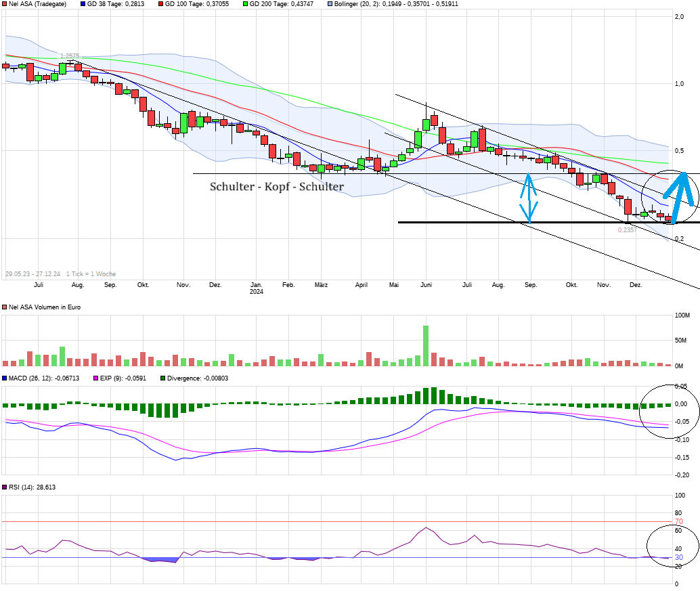Viewport: 700px width, 591px height.
Task: Click the 100 RSI axis value
Action: click(680, 495)
